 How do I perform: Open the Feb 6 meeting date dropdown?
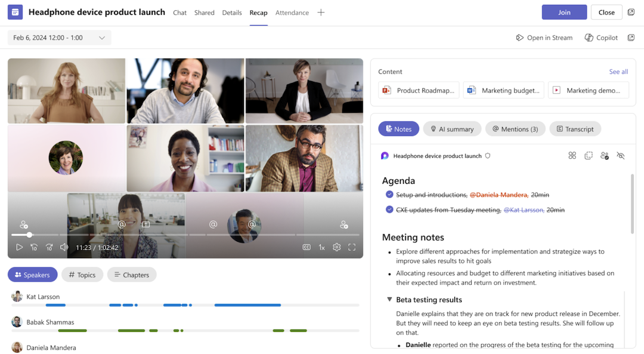tap(59, 38)
